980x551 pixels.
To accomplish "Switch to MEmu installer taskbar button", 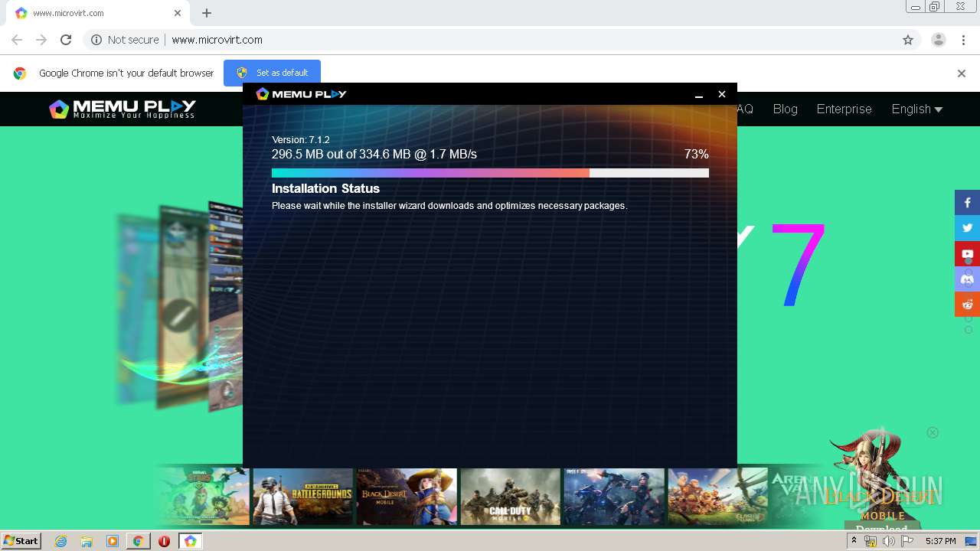I will click(x=190, y=541).
